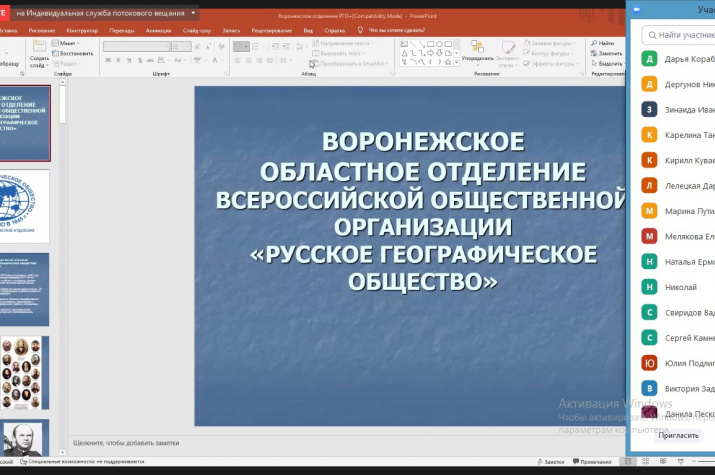Click the slide title text ВОРОНЕЖСКОЕ

[x=423, y=141]
